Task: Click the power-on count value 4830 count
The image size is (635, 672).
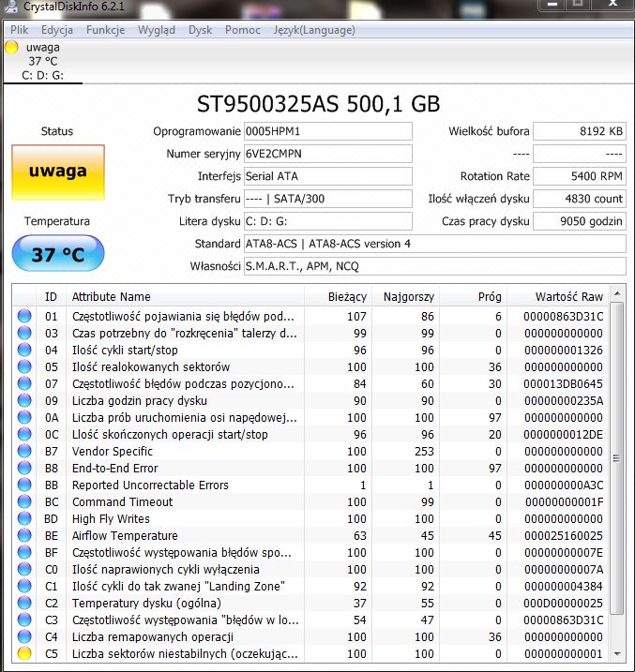Action: [580, 199]
